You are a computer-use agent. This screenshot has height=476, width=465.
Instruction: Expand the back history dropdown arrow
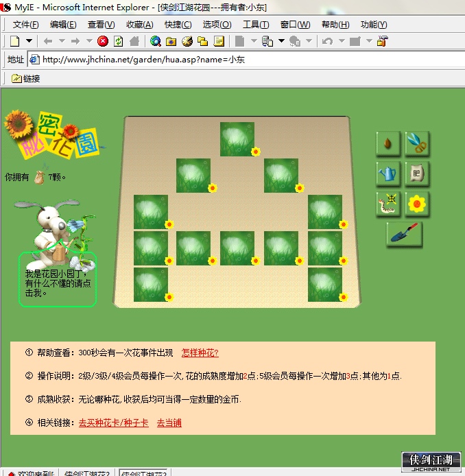coord(62,40)
